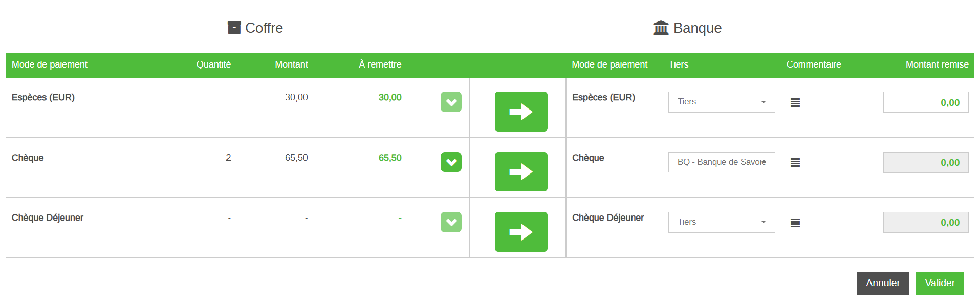The width and height of the screenshot is (980, 304).
Task: Expand the Chèque Déjeuner chevron details
Action: 451,222
